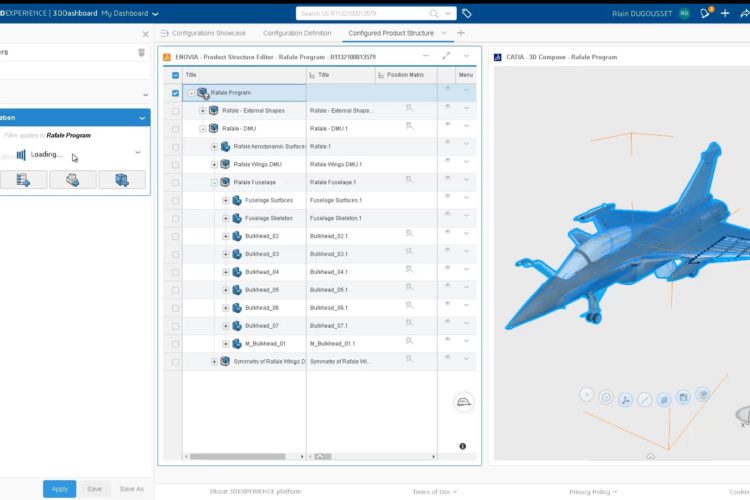Expand the Rafale - External Shapes node

[x=202, y=111]
